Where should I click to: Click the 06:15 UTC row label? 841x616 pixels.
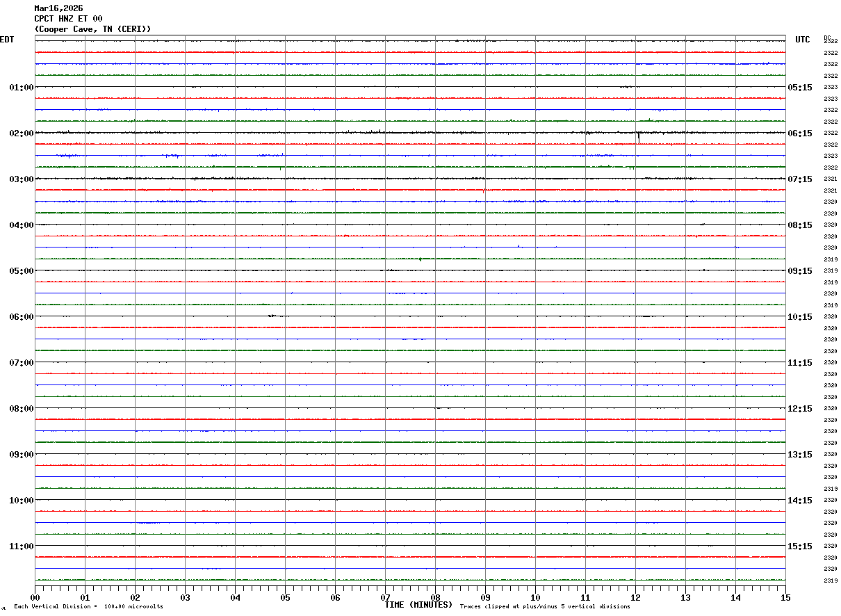[x=800, y=133]
